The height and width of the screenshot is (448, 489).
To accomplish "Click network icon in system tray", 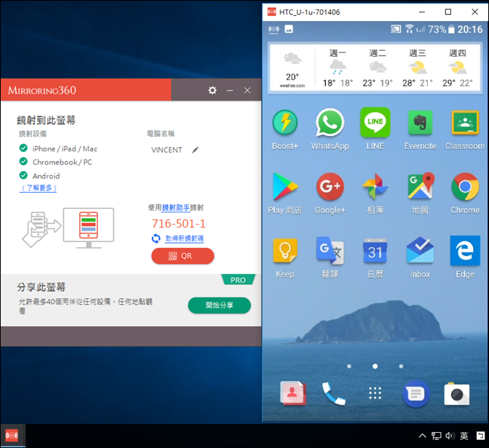I will click(x=437, y=436).
